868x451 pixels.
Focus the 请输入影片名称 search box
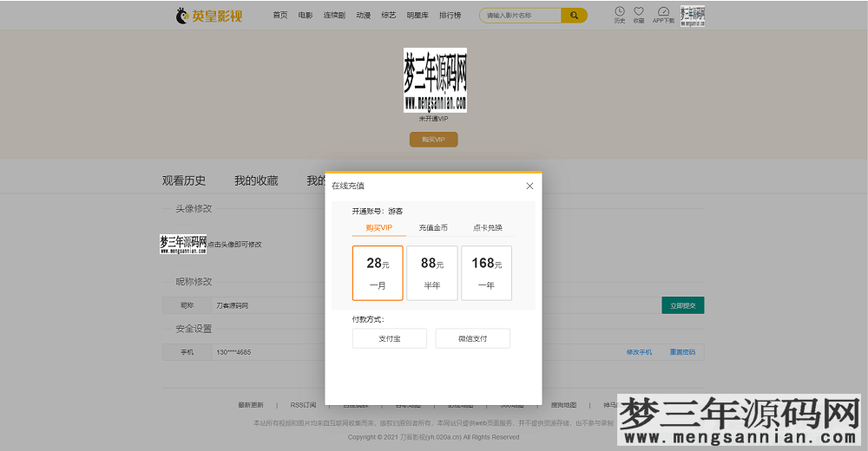point(520,16)
